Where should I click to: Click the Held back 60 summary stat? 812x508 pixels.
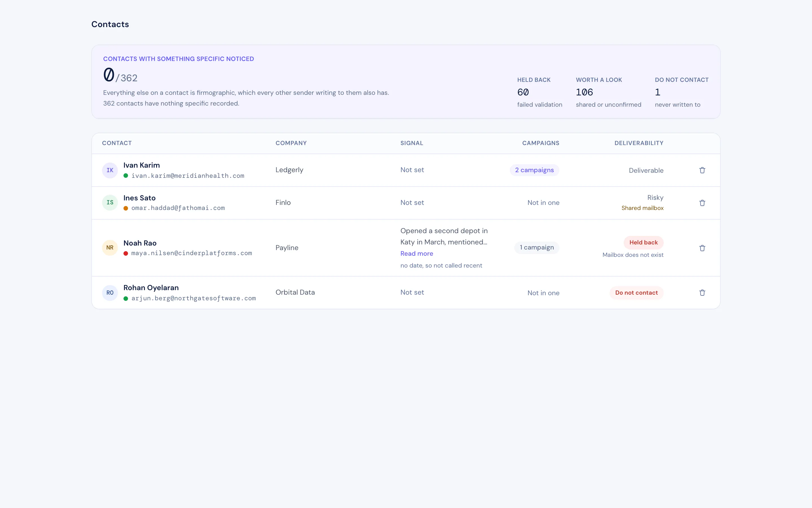[x=540, y=92]
